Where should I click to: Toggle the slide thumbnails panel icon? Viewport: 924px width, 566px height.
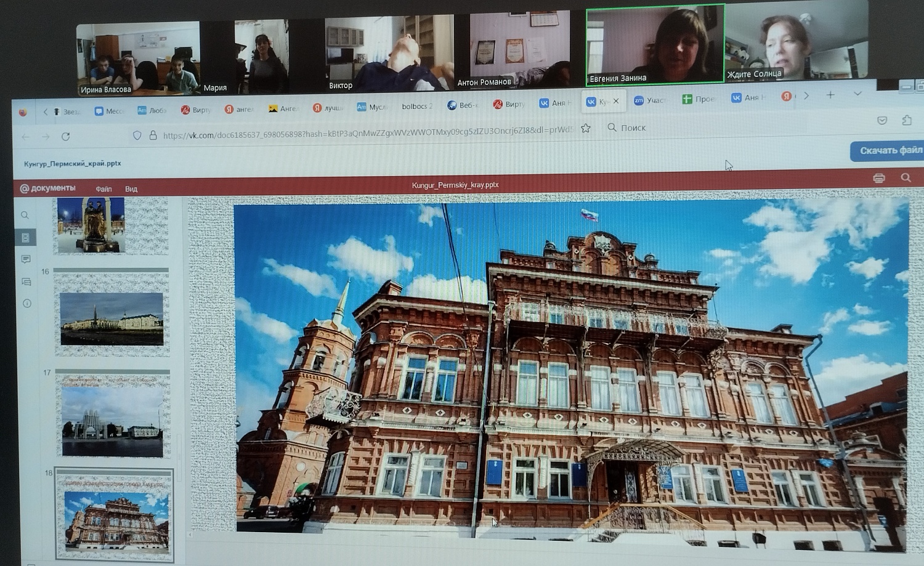[25, 237]
